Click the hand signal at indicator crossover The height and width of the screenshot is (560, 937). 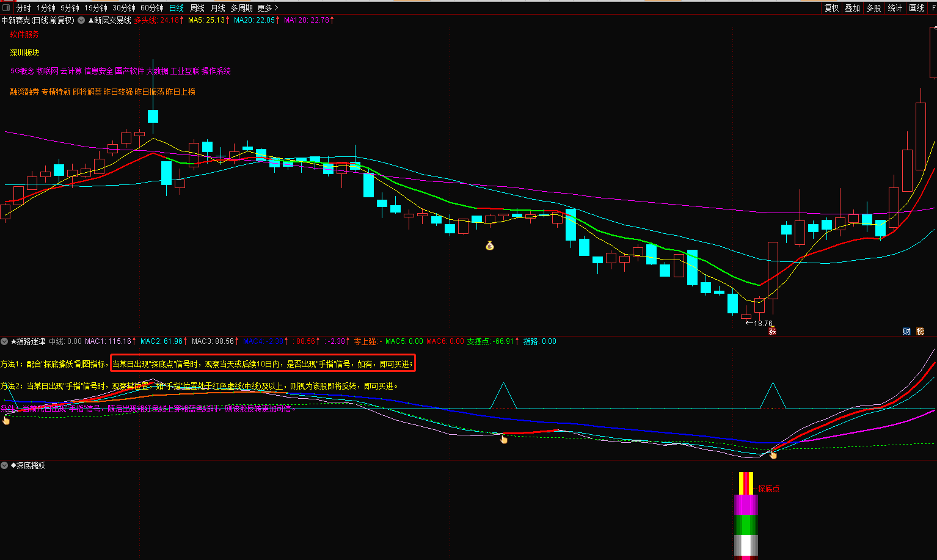(773, 454)
